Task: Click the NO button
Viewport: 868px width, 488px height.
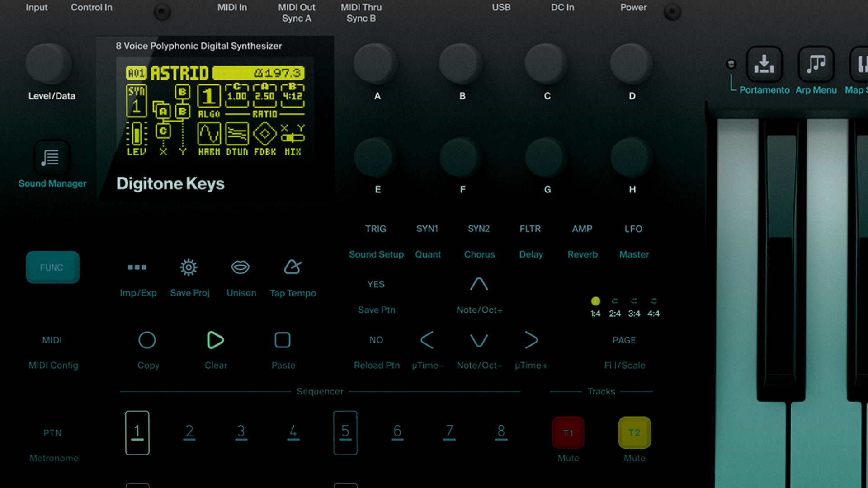Action: (x=376, y=340)
